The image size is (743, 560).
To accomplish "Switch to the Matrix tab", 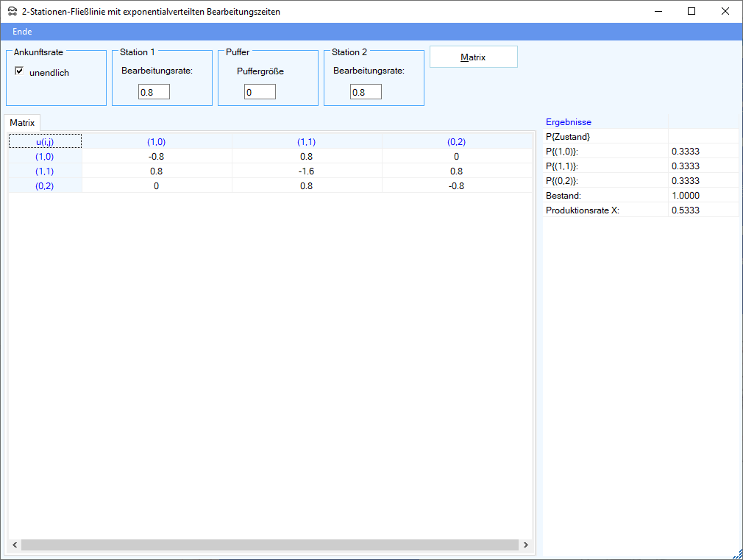I will pyautogui.click(x=22, y=122).
